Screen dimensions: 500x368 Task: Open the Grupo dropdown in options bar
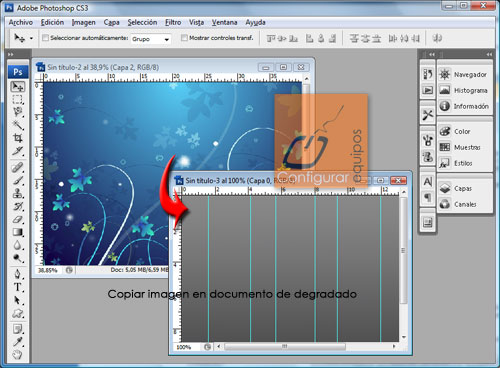151,39
